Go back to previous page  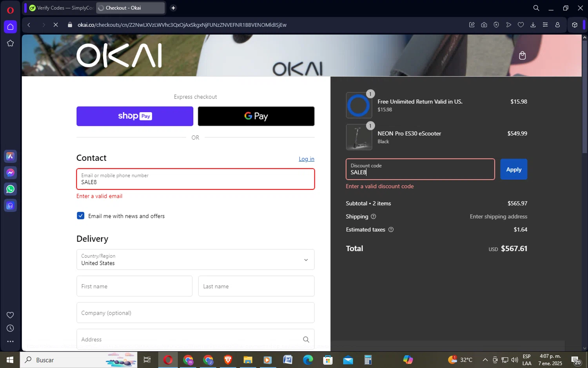pos(29,25)
